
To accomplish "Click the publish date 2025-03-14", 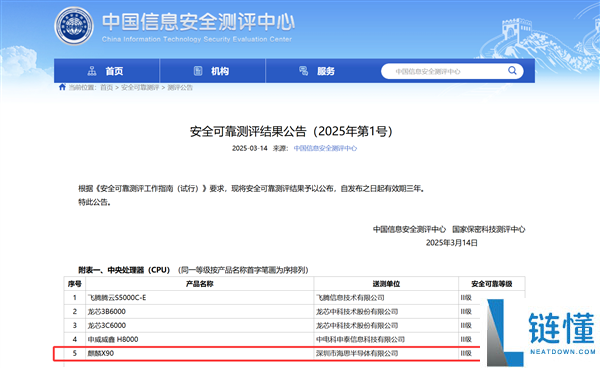I will (x=249, y=148).
